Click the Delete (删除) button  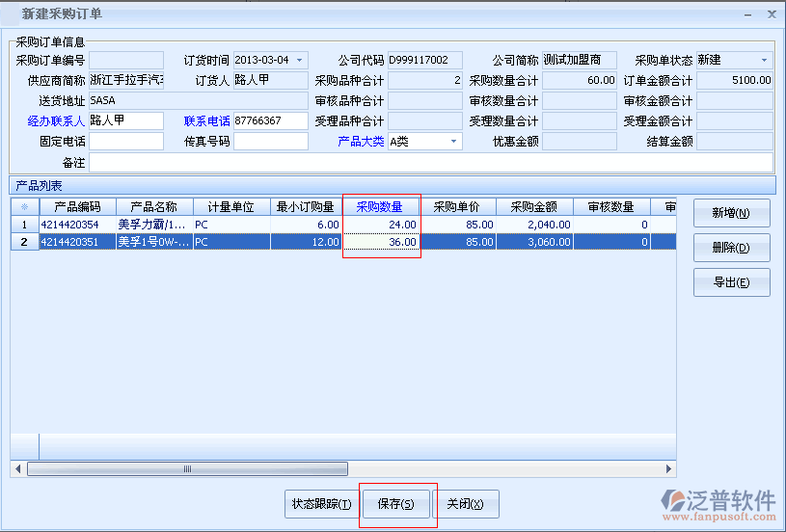730,248
